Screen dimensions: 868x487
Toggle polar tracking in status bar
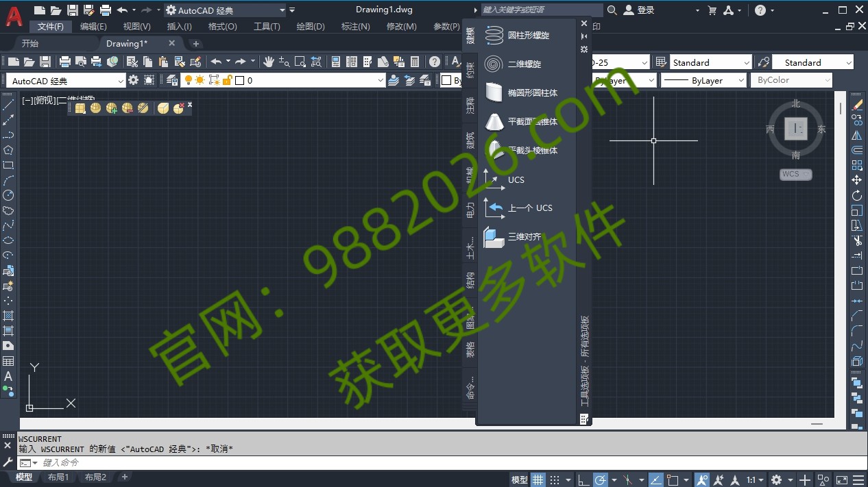600,479
